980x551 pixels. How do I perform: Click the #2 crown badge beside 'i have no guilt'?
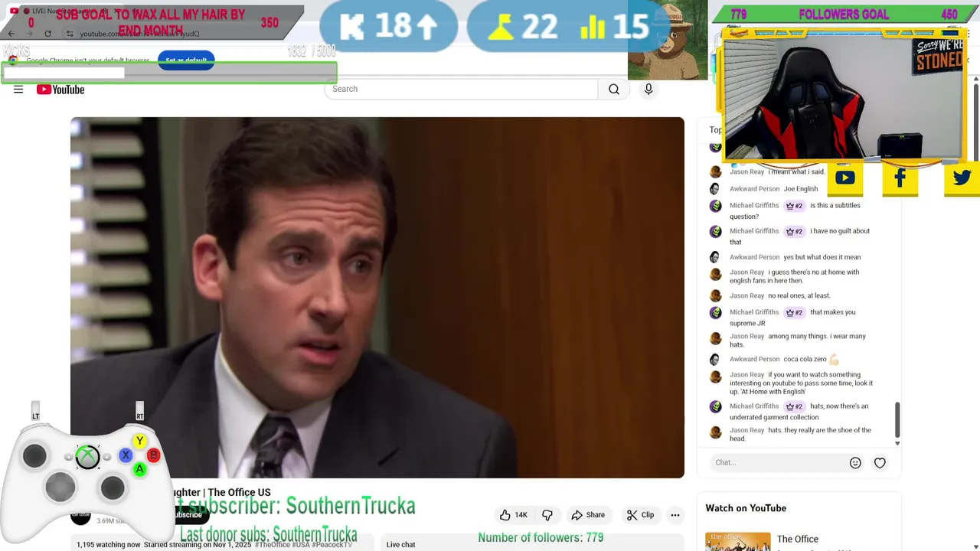794,231
